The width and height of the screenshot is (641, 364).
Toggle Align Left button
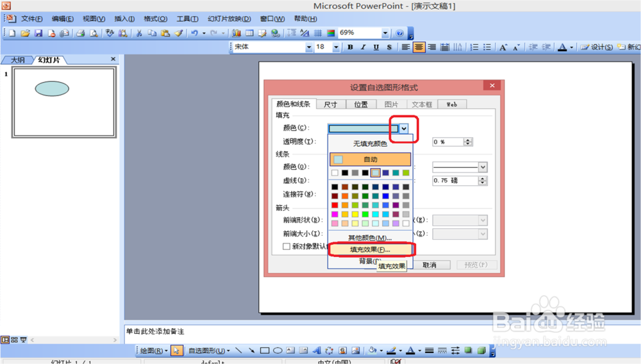[x=406, y=47]
